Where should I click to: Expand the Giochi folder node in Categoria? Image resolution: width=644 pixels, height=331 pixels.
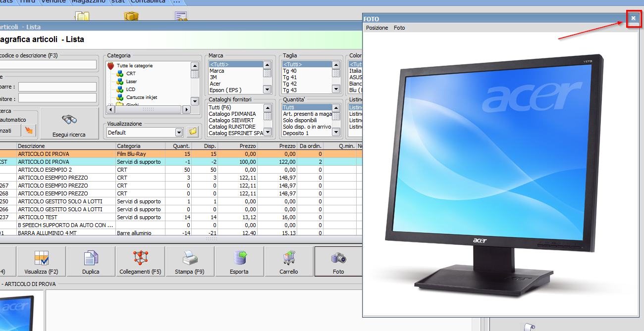pyautogui.click(x=110, y=104)
